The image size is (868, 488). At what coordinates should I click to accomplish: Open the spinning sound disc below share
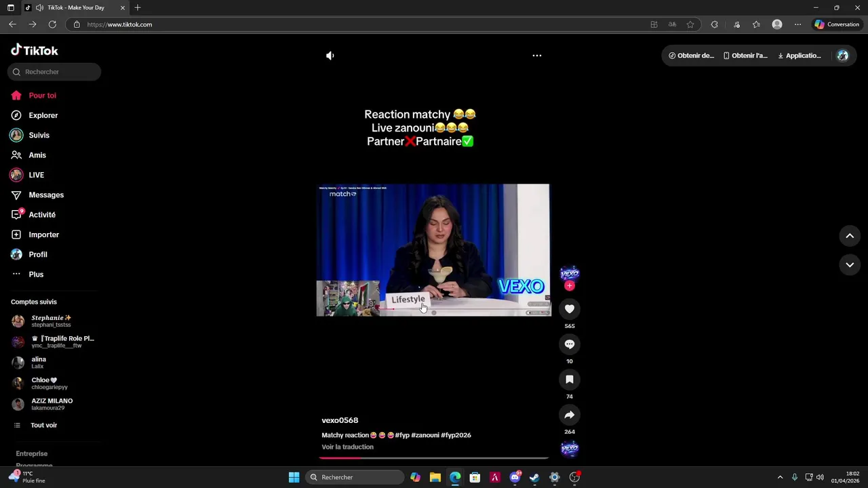(x=570, y=449)
